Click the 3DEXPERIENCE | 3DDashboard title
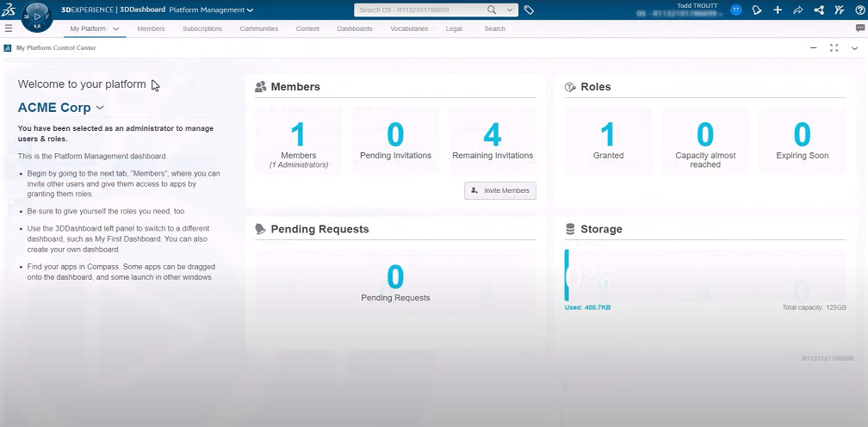 (x=113, y=10)
